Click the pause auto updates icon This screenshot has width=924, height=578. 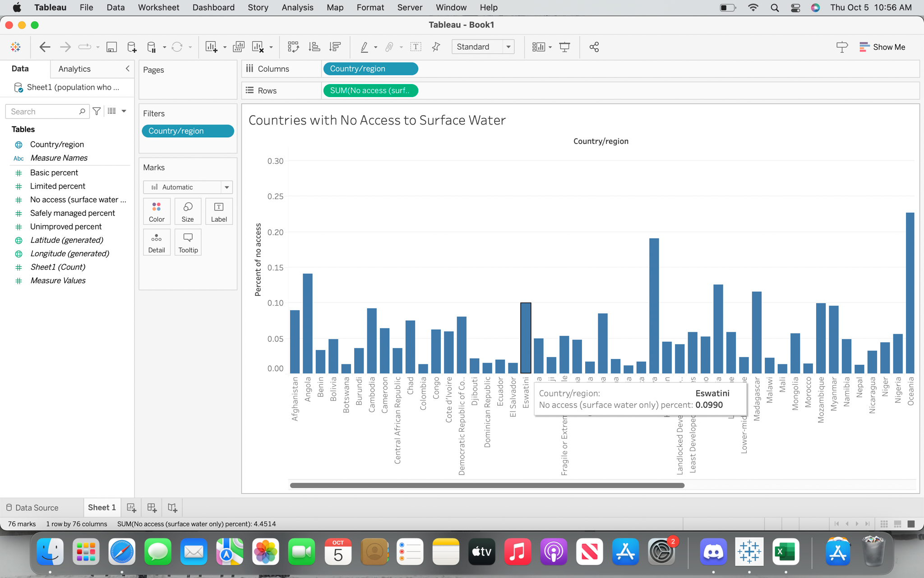point(152,47)
